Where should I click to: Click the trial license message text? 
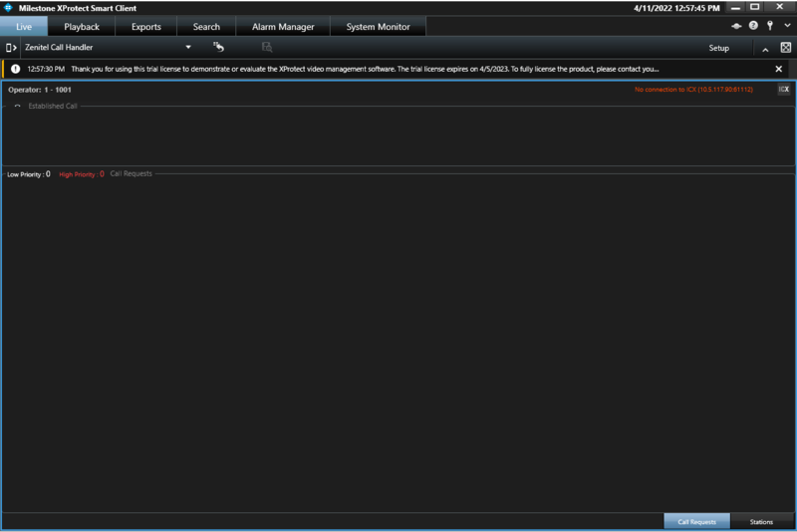365,69
